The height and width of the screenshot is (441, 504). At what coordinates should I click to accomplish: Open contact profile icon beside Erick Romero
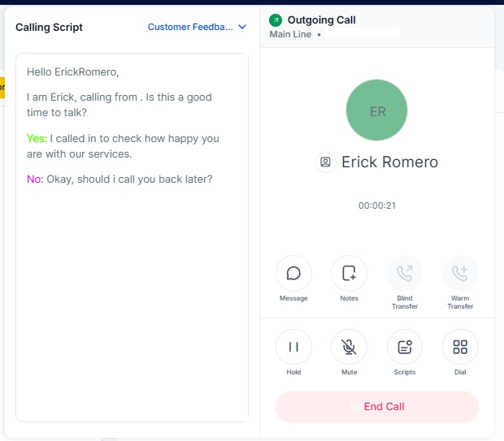coord(325,162)
